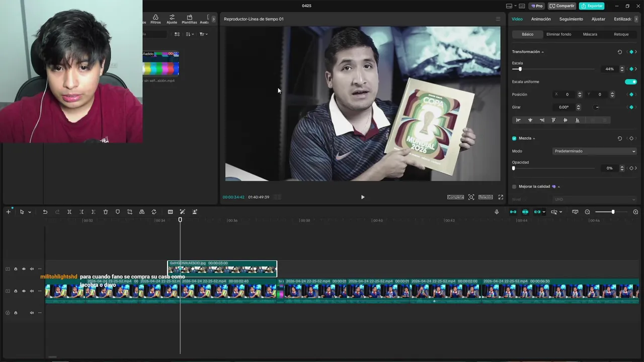The height and width of the screenshot is (362, 644).
Task: Click the microphone record voiceover icon
Action: (497, 212)
